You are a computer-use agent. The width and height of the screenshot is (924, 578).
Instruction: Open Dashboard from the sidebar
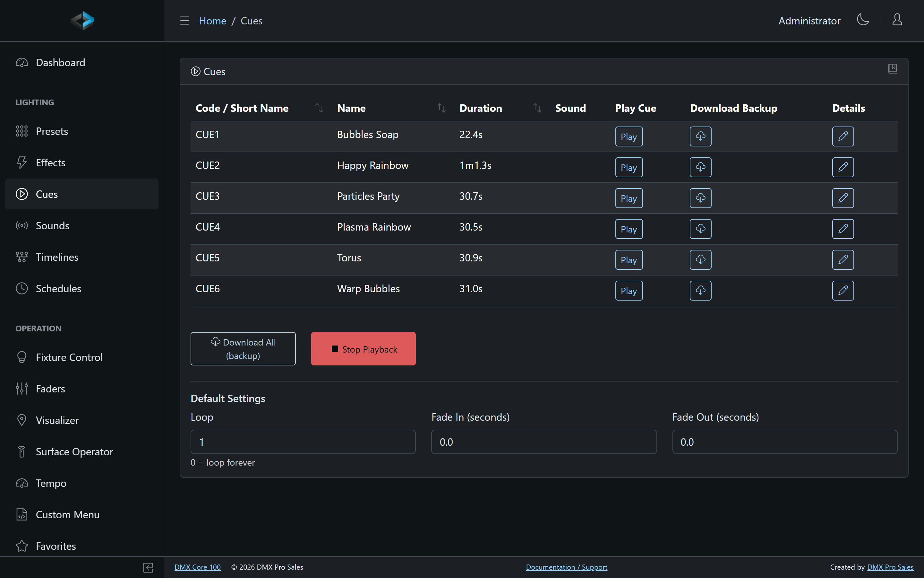(x=82, y=62)
